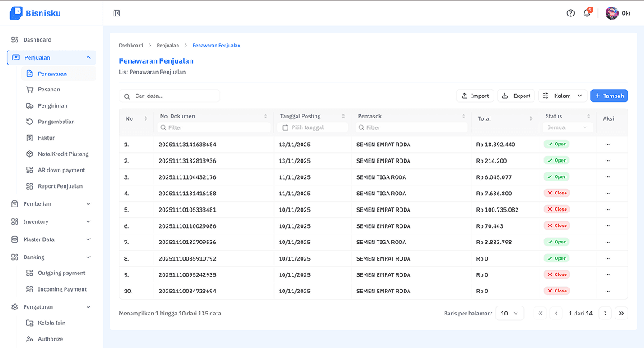Viewport: 644px width, 348px height.
Task: Click the Cari data search field
Action: 170,96
